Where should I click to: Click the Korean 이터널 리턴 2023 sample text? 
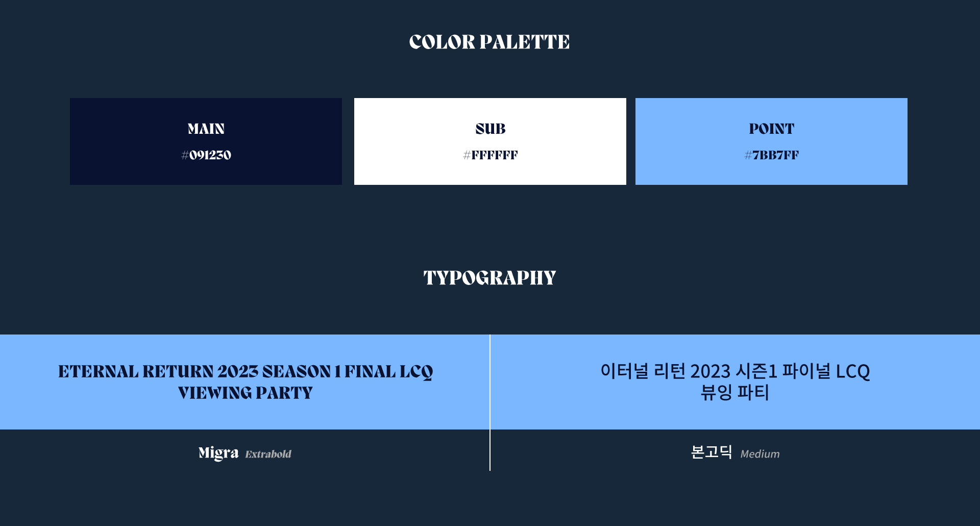pos(735,371)
